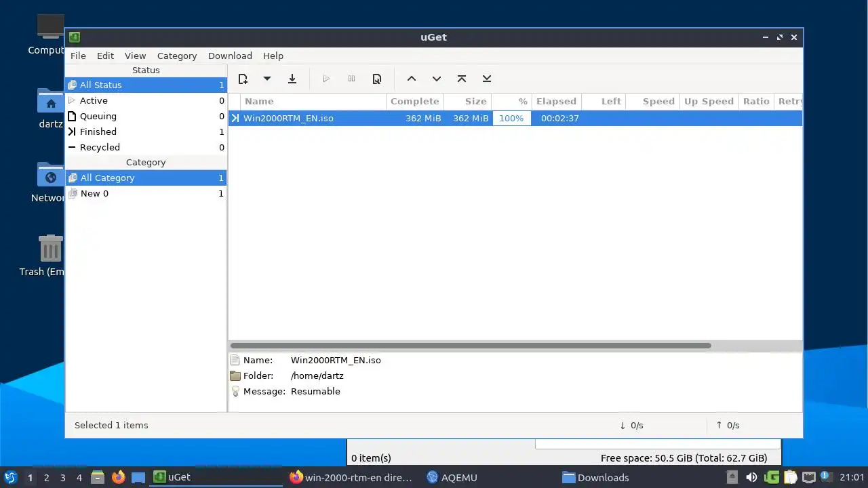Screen dimensions: 868x488
Task: Switch to workspace 2 in taskbar
Action: coord(46,477)
